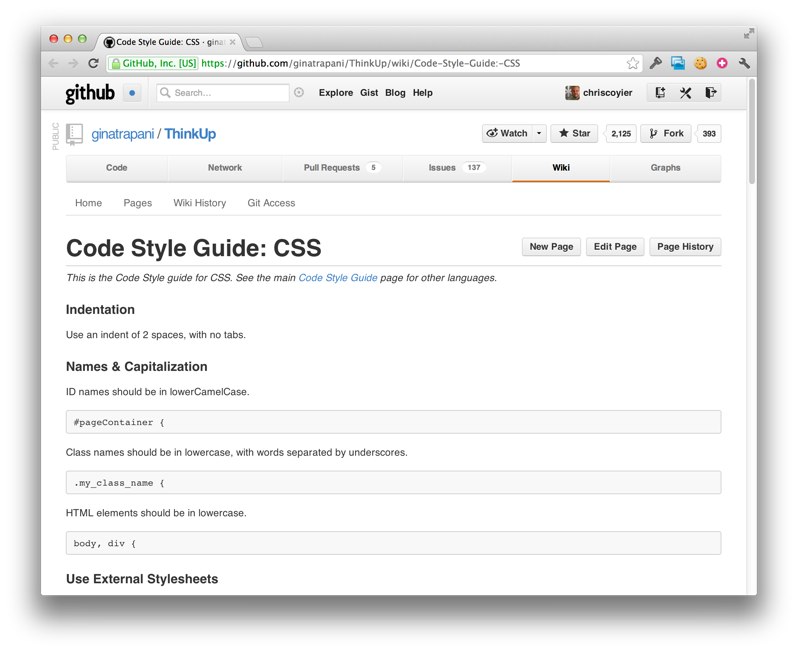
Task: Open the Code tab
Action: [x=117, y=168]
